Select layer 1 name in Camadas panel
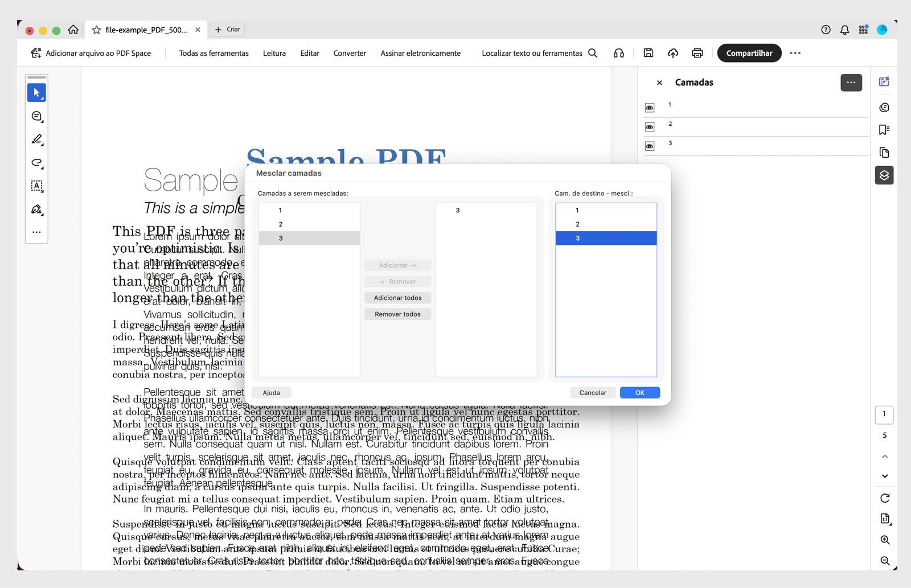The width and height of the screenshot is (911, 588). click(x=670, y=105)
